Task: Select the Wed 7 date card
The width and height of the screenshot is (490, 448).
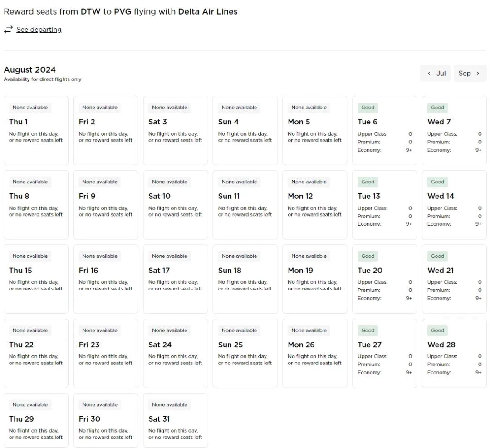Action: pyautogui.click(x=454, y=130)
